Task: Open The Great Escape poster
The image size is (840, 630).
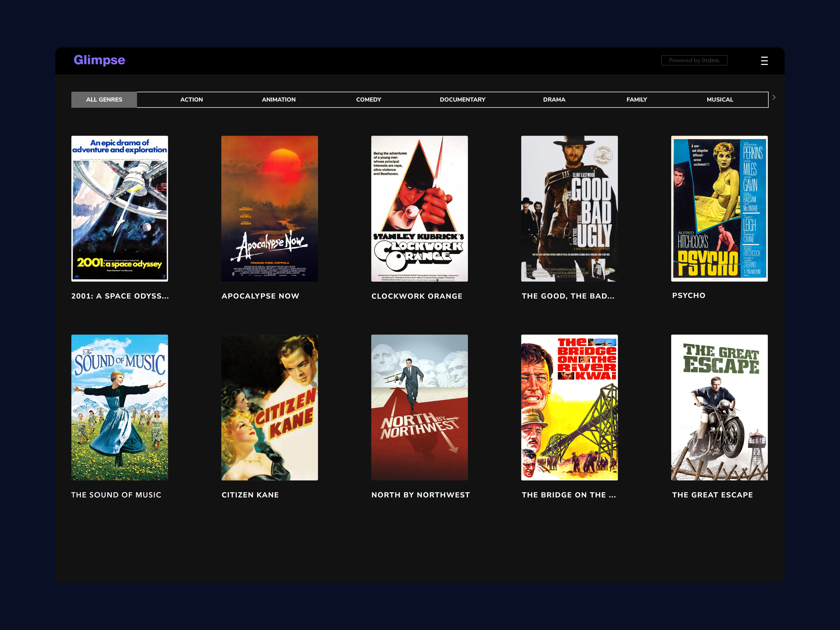Action: point(719,407)
